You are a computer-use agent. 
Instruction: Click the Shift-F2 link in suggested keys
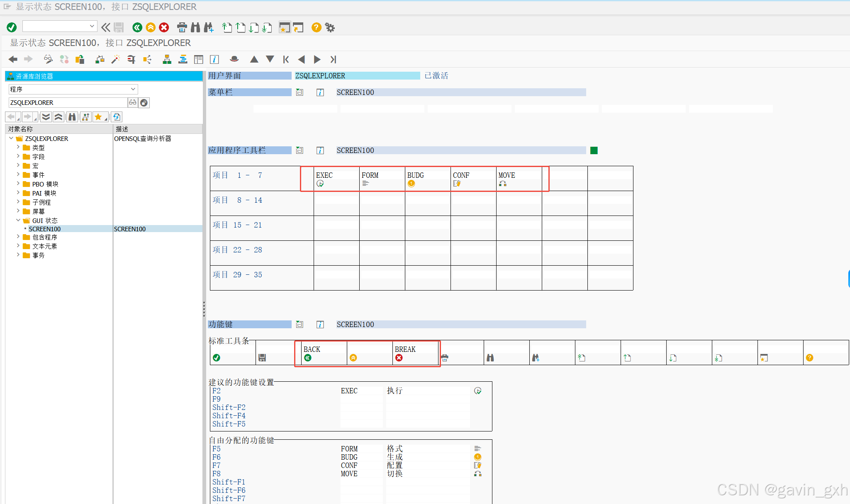point(229,407)
